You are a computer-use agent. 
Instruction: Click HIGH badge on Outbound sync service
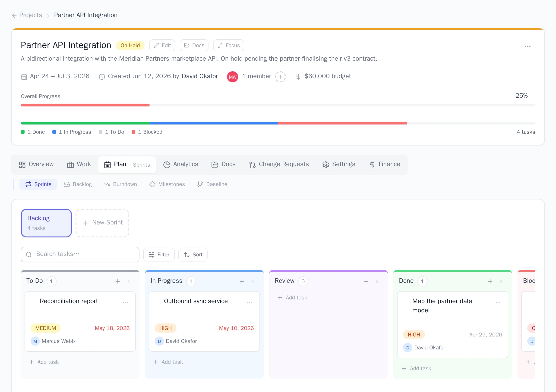click(166, 328)
